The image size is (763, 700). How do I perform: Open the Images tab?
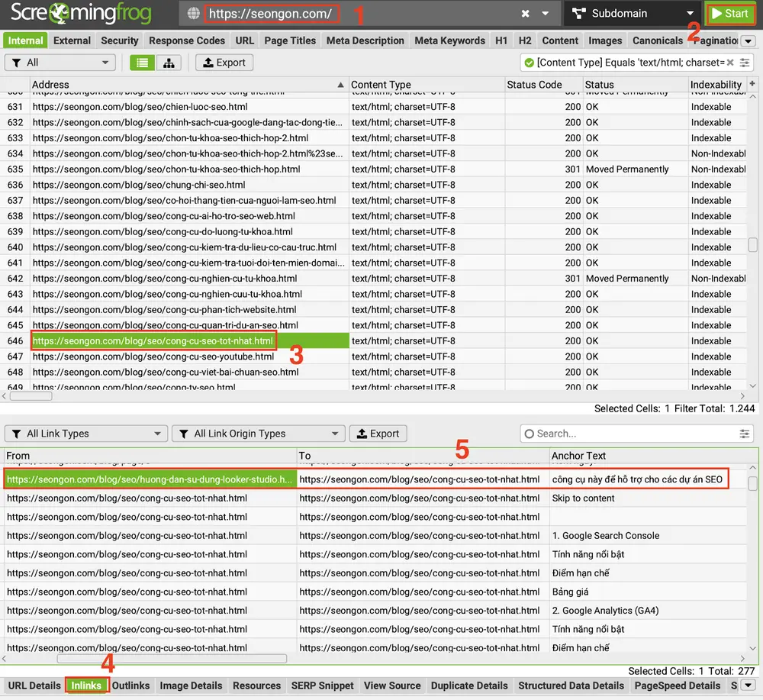point(605,40)
